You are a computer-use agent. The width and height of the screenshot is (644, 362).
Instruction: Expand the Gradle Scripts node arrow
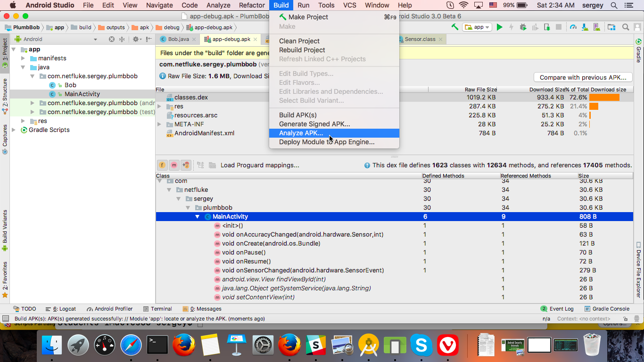click(x=14, y=130)
